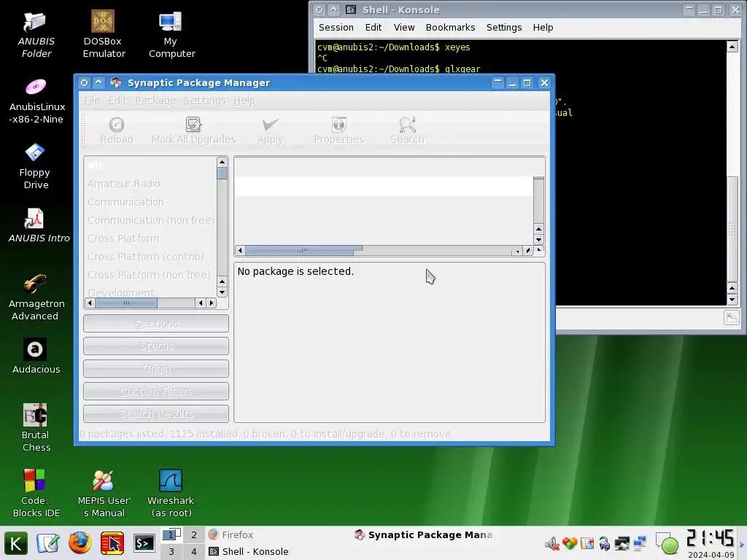Switch to virtual desktop 4 in pager
This screenshot has height=560, width=747.
[x=194, y=551]
